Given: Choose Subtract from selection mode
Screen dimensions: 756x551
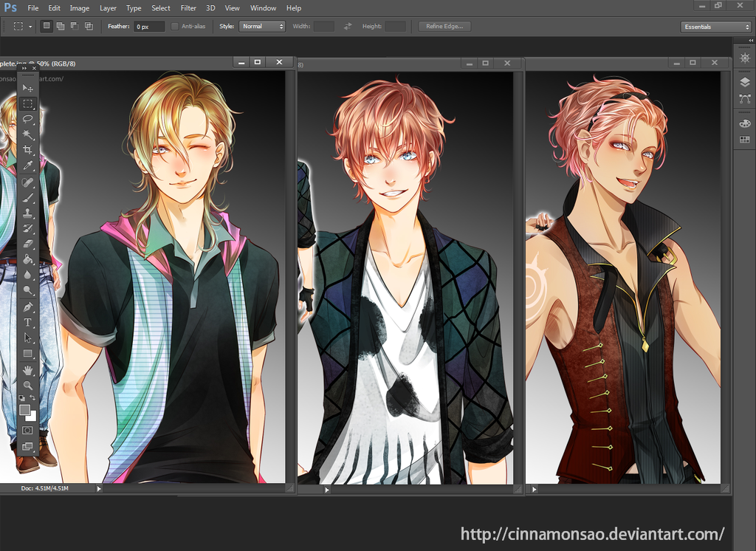Looking at the screenshot, I should pos(75,26).
